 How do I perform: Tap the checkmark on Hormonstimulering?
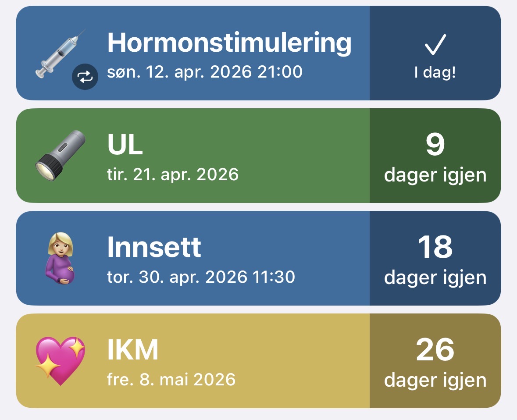click(x=435, y=45)
